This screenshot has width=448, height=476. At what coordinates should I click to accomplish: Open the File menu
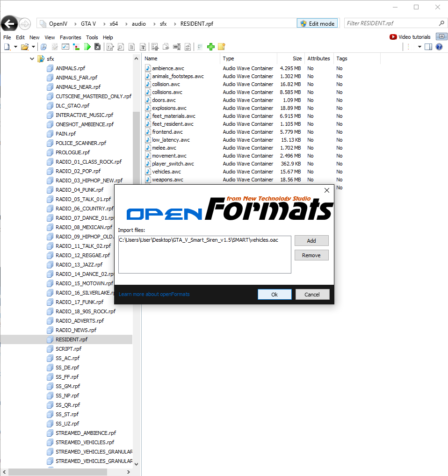7,37
